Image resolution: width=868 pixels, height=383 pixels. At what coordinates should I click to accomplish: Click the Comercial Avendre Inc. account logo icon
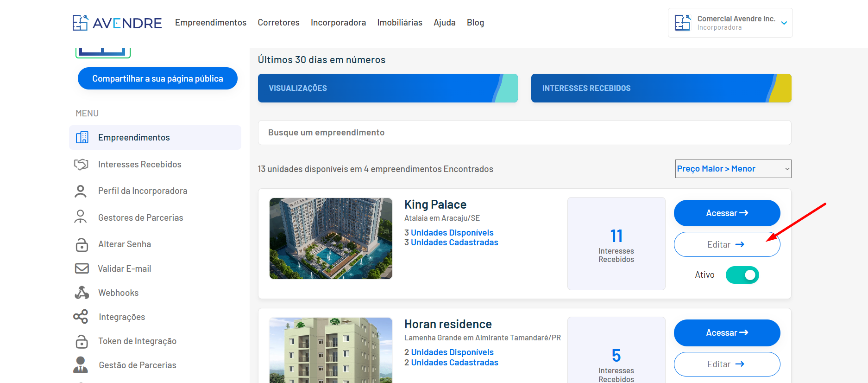tap(683, 23)
